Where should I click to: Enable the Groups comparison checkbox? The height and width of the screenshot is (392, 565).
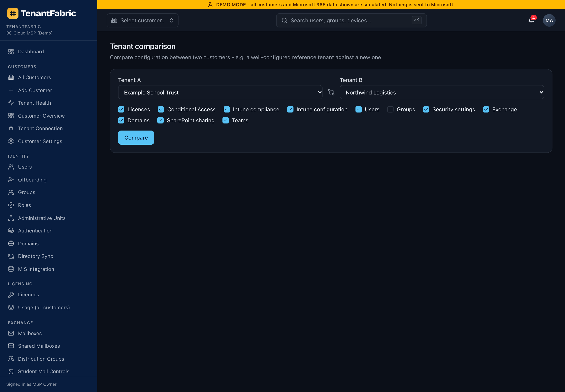[x=390, y=109]
